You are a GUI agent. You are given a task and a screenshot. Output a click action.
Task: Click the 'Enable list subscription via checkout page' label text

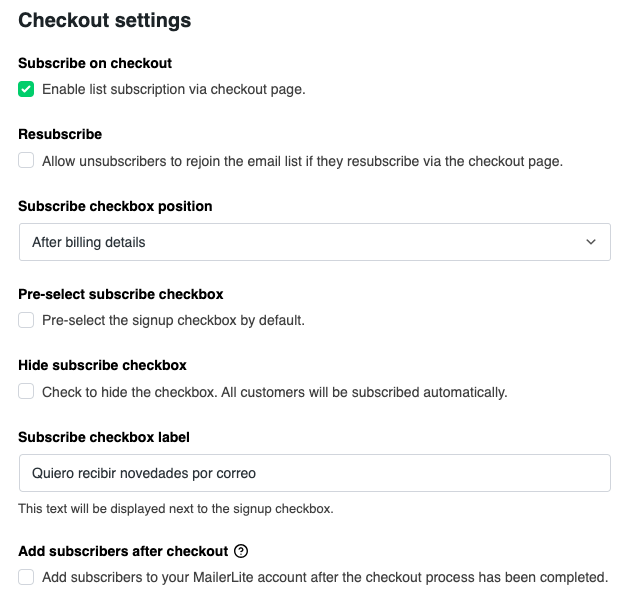[174, 89]
